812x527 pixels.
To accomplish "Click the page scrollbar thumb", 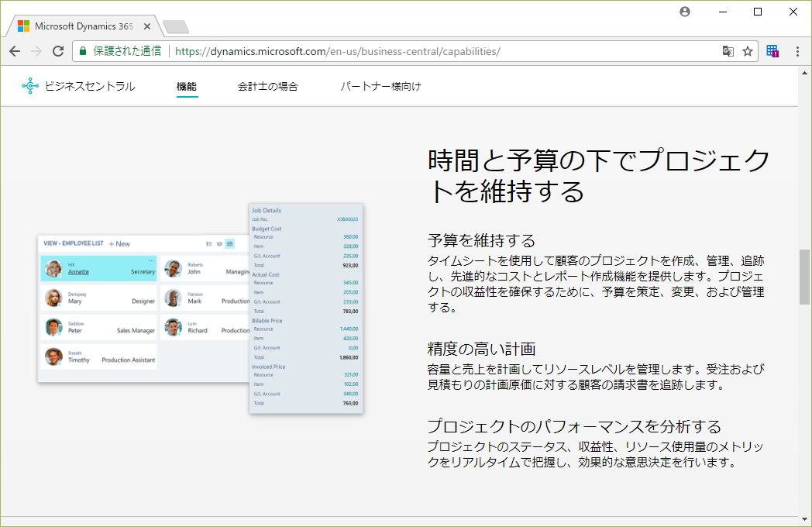I will coord(804,277).
